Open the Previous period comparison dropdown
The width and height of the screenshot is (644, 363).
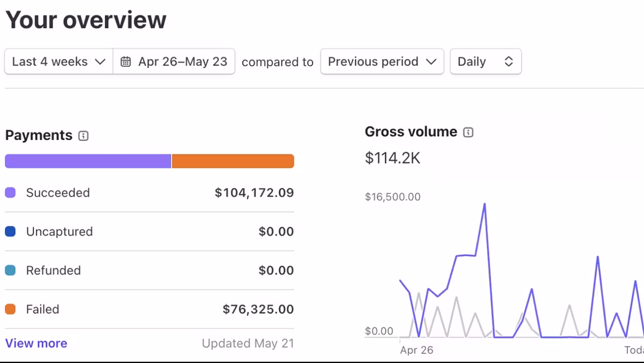(382, 61)
